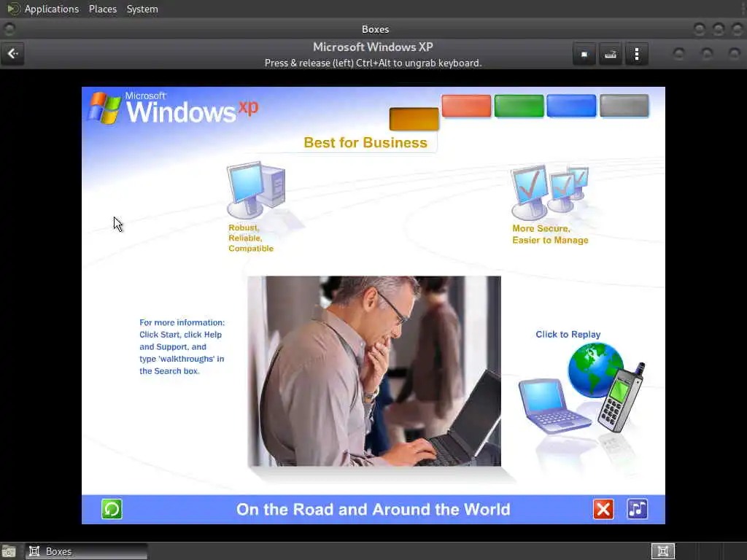Screen dimensions: 747x560
Task: Select the orange tour section tab
Action: [x=414, y=119]
